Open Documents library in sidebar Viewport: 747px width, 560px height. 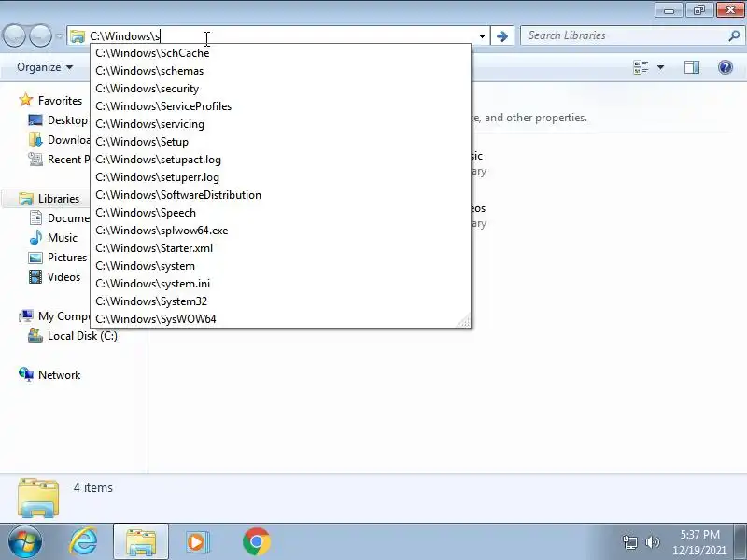(x=68, y=218)
